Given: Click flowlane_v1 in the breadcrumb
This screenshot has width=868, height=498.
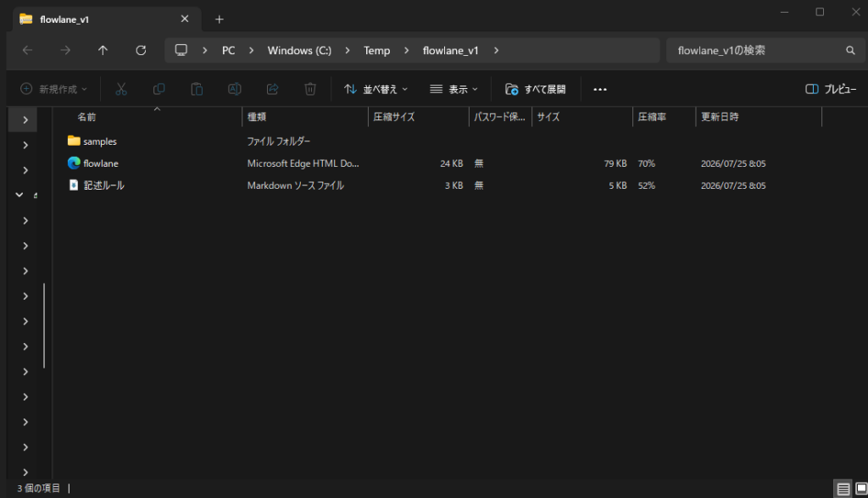Looking at the screenshot, I should (x=451, y=50).
